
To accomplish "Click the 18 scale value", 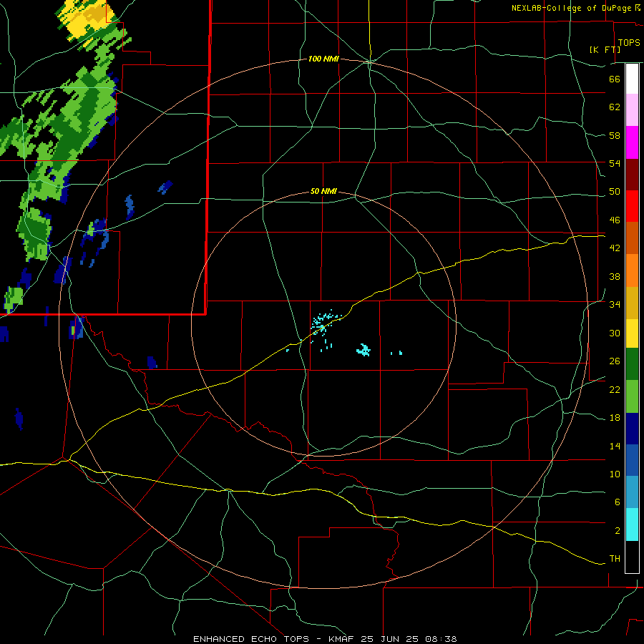I will (x=615, y=418).
